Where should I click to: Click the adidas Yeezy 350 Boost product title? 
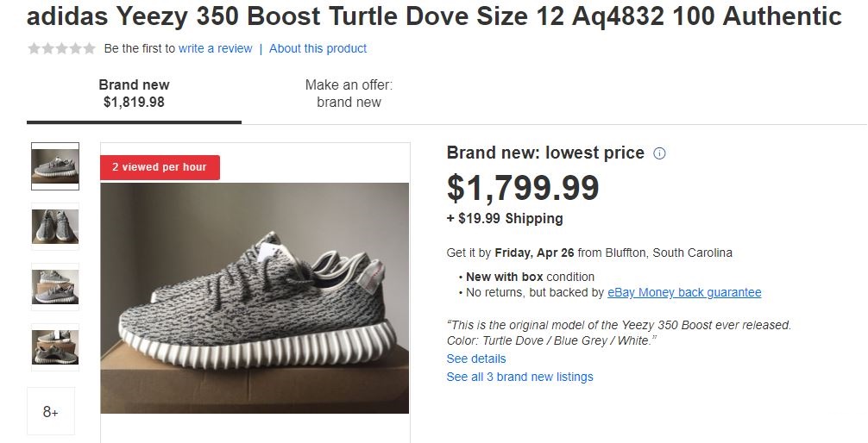click(434, 16)
